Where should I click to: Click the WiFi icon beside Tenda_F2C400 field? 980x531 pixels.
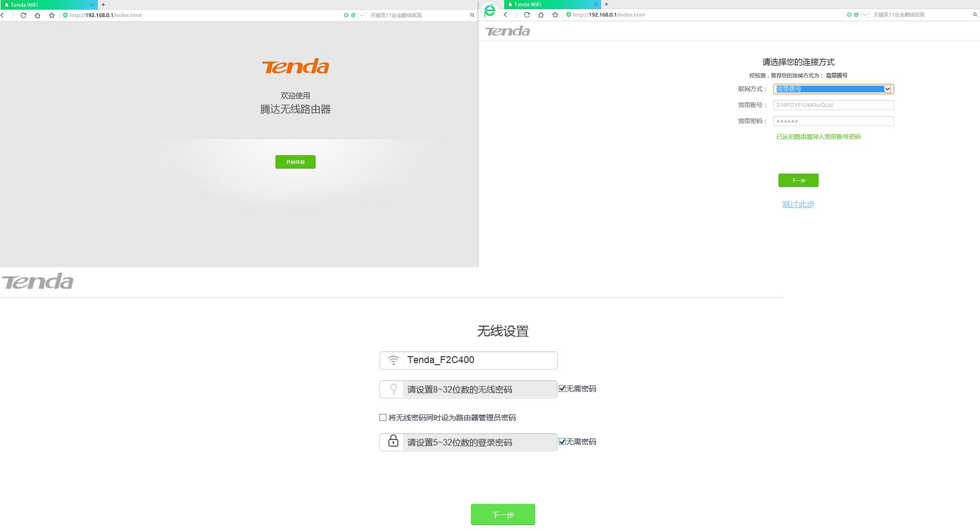(x=393, y=360)
